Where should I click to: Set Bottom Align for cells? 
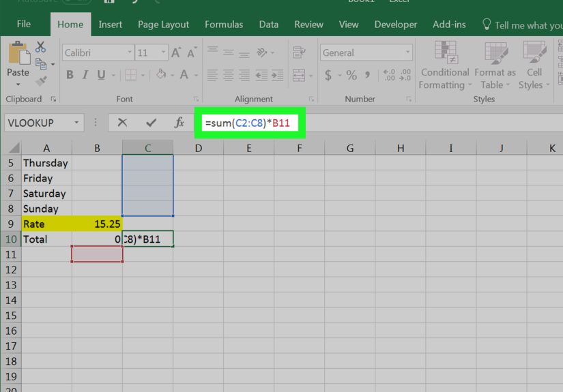click(244, 55)
